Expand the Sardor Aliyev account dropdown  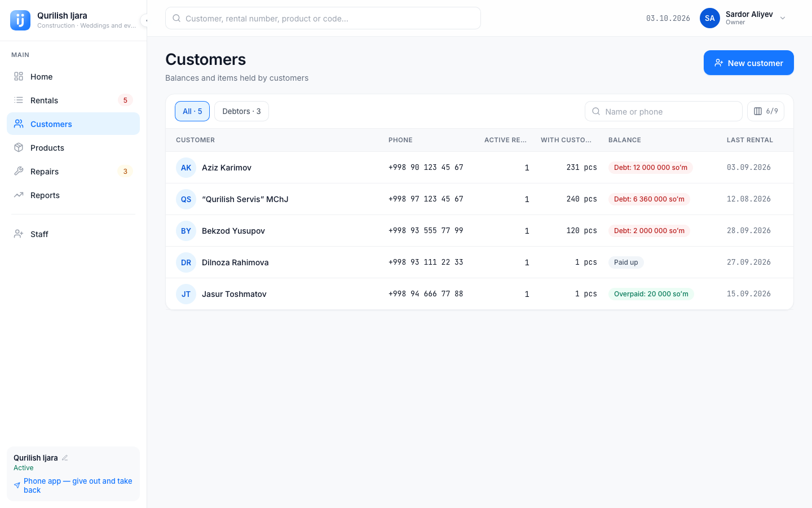[783, 18]
